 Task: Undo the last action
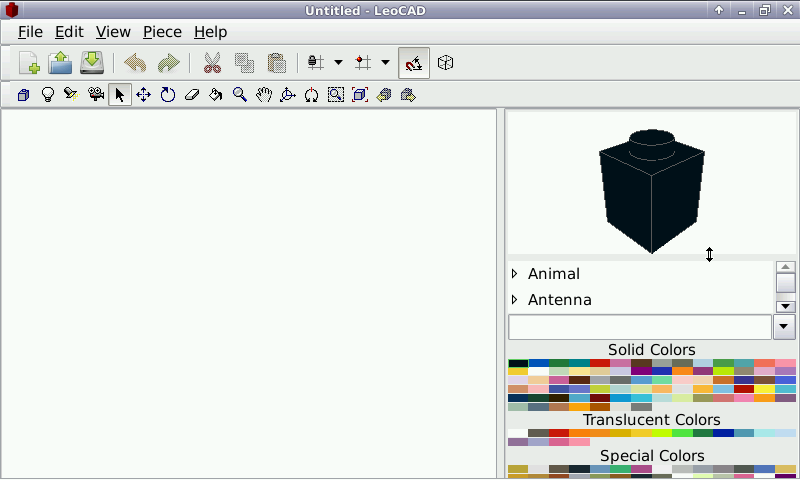[x=135, y=63]
